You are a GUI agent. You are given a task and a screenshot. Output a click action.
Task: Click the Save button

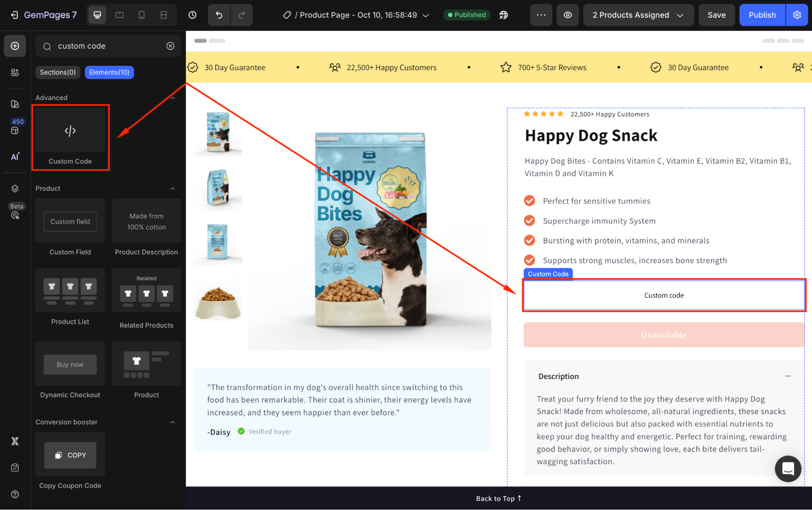pos(716,15)
